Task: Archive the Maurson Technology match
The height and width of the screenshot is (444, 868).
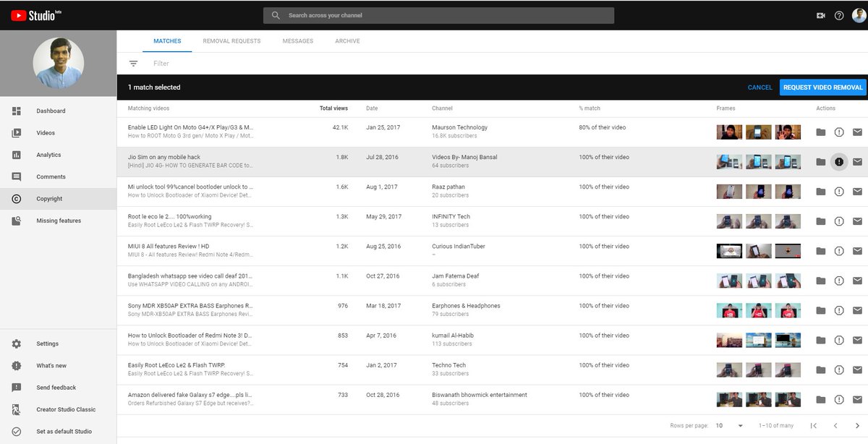Action: tap(820, 132)
